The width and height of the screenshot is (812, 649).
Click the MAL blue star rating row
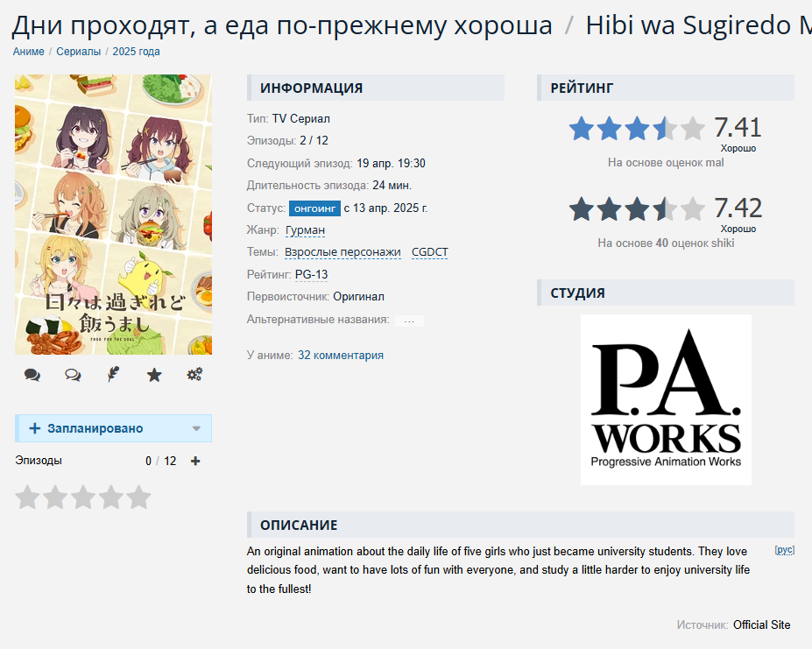coord(637,129)
